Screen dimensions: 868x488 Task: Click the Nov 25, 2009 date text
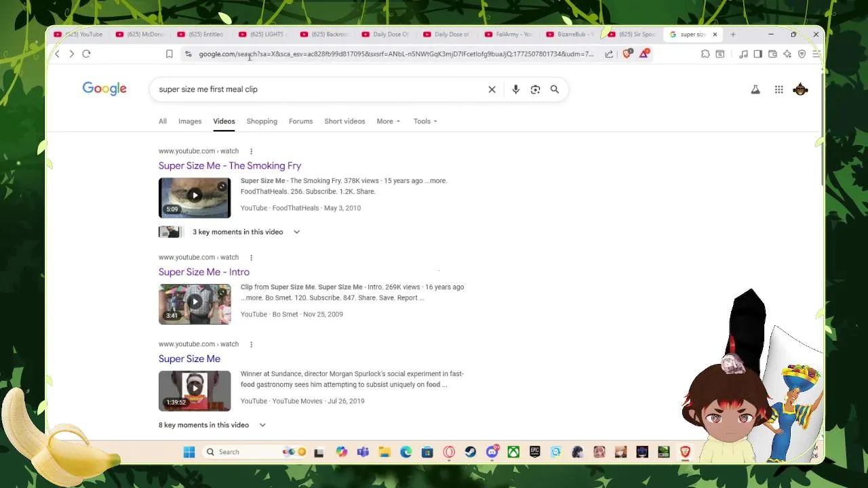(x=323, y=314)
